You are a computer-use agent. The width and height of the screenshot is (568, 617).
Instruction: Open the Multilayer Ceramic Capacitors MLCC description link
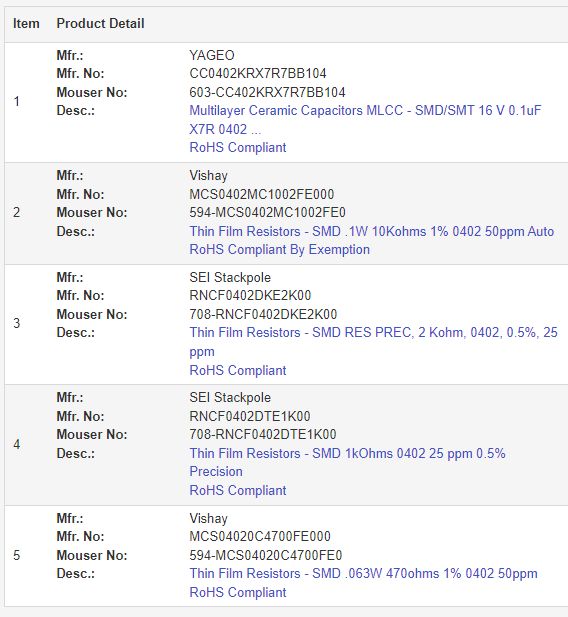click(365, 120)
